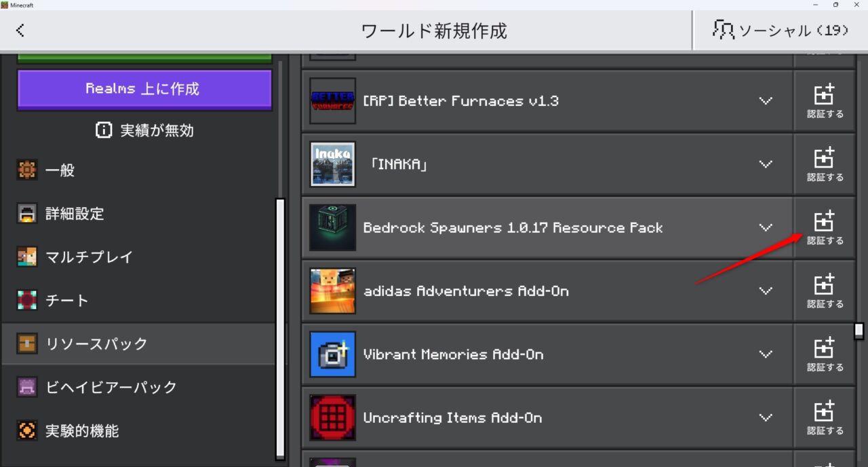This screenshot has width=868, height=467.
Task: Click the ソーシャル (19) button
Action: point(781,30)
